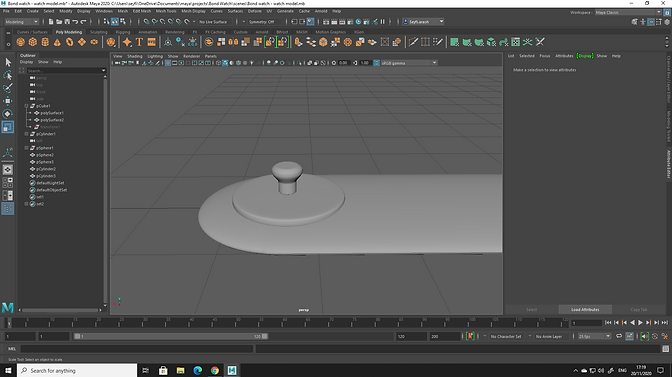
Task: Open the Modeling menu set dropdown
Action: click(21, 21)
